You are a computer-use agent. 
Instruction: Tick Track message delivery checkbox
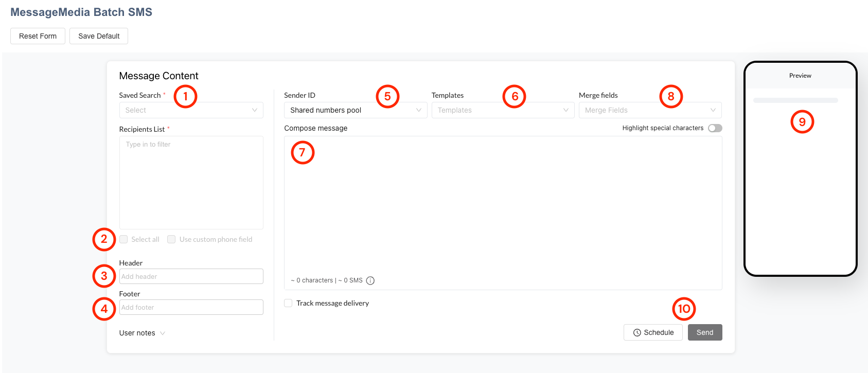tap(288, 303)
